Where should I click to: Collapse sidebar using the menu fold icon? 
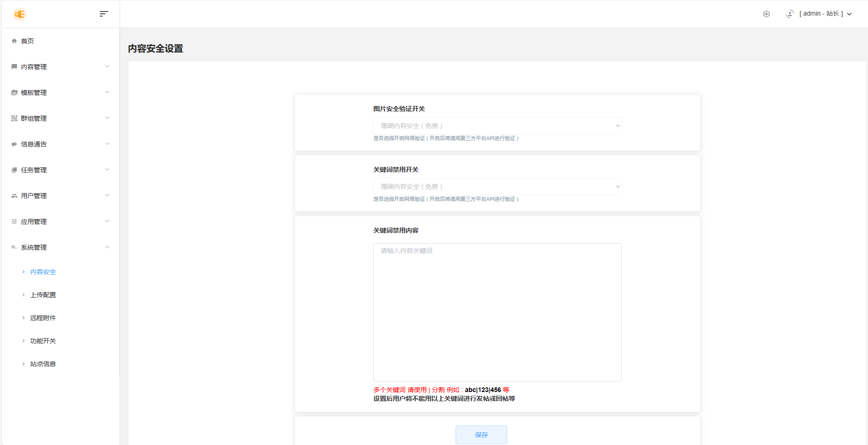(104, 14)
